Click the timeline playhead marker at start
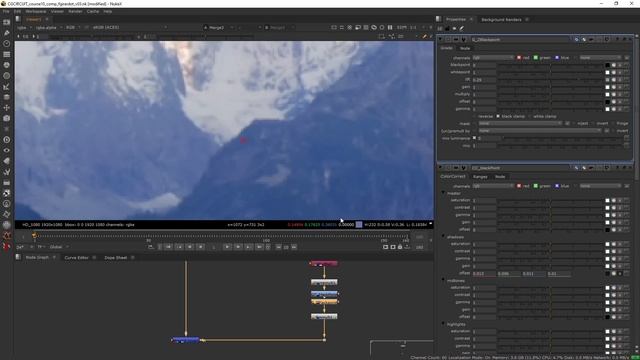This screenshot has width=640, height=360. (x=34, y=236)
